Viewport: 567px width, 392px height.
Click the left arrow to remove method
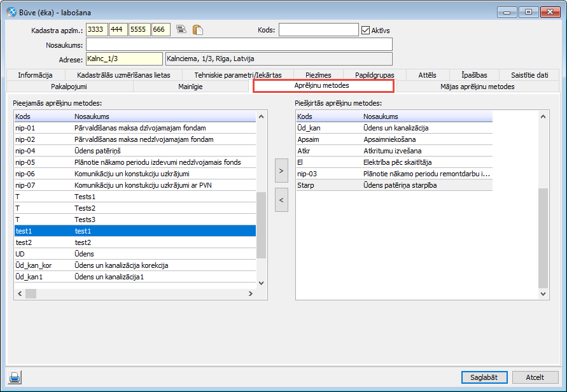tap(281, 200)
